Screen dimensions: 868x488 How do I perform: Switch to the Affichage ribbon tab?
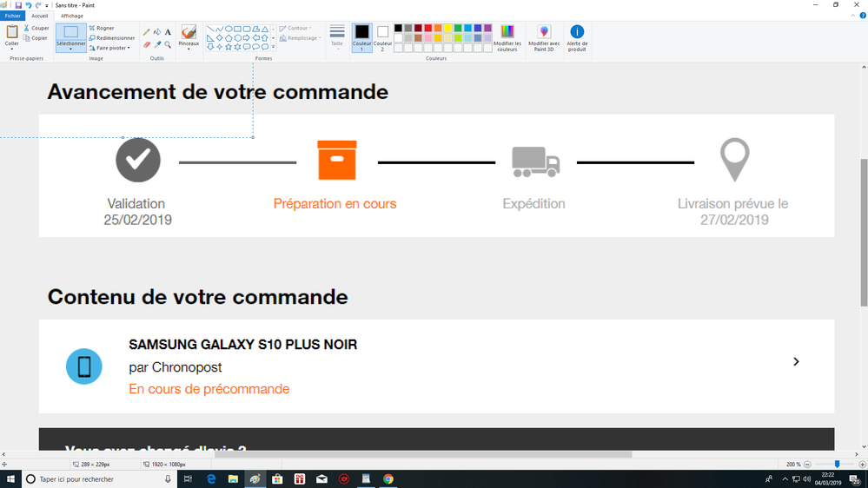click(72, 16)
